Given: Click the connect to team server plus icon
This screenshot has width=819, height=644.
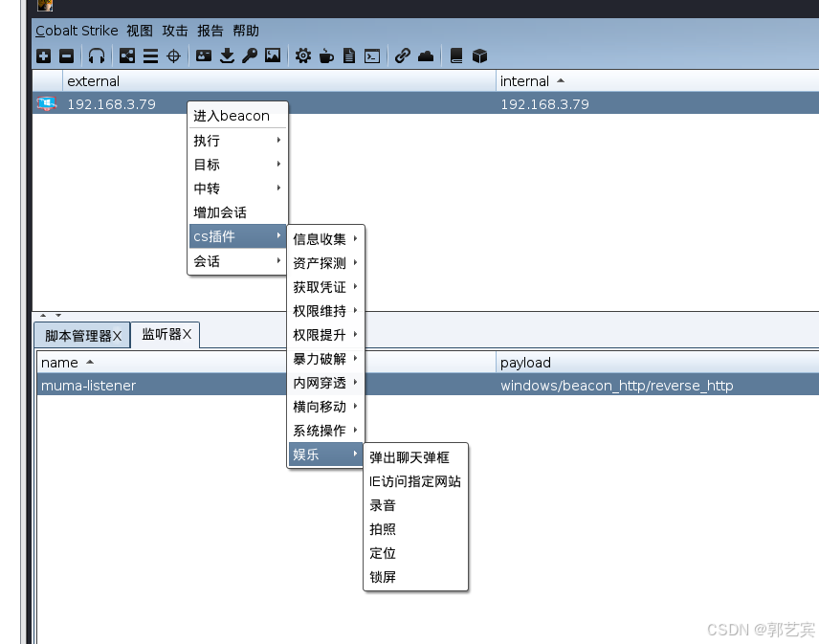Looking at the screenshot, I should click(x=44, y=56).
